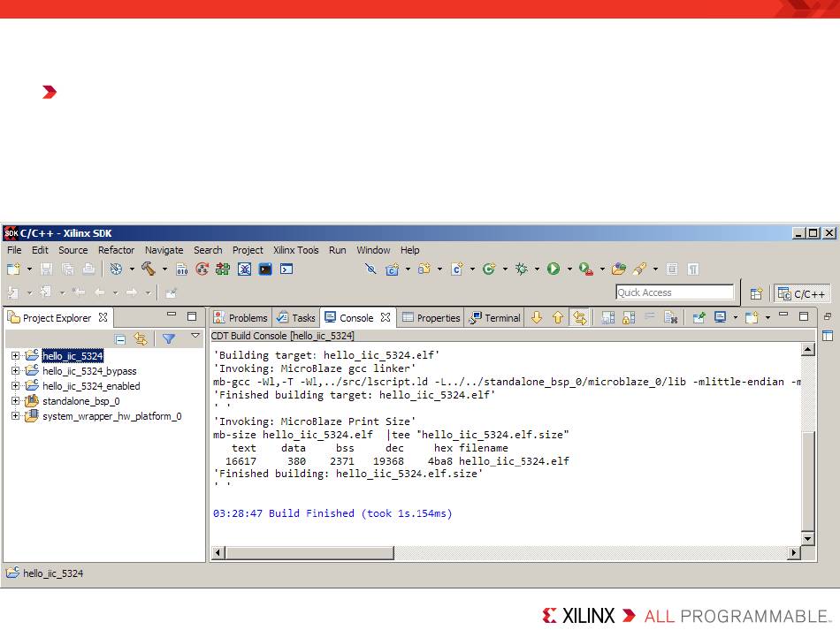Expand the hello_iic_5324 project node
The height and width of the screenshot is (630, 840).
tap(15, 355)
